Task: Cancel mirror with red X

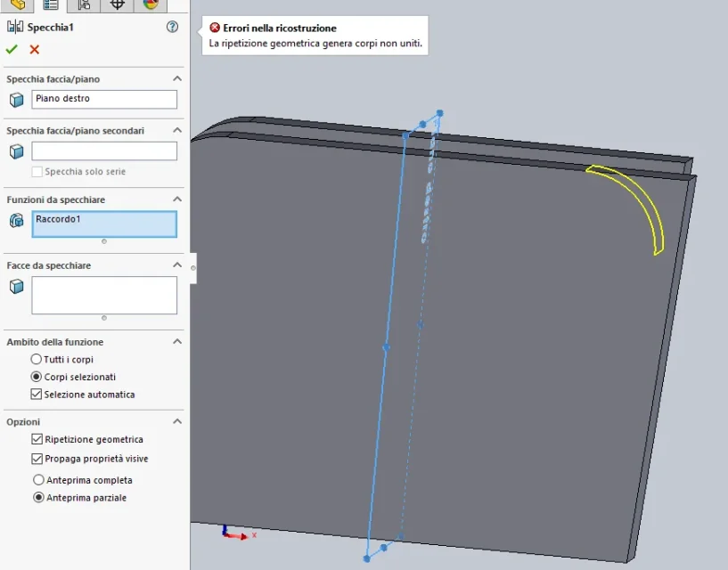Action: (x=35, y=49)
